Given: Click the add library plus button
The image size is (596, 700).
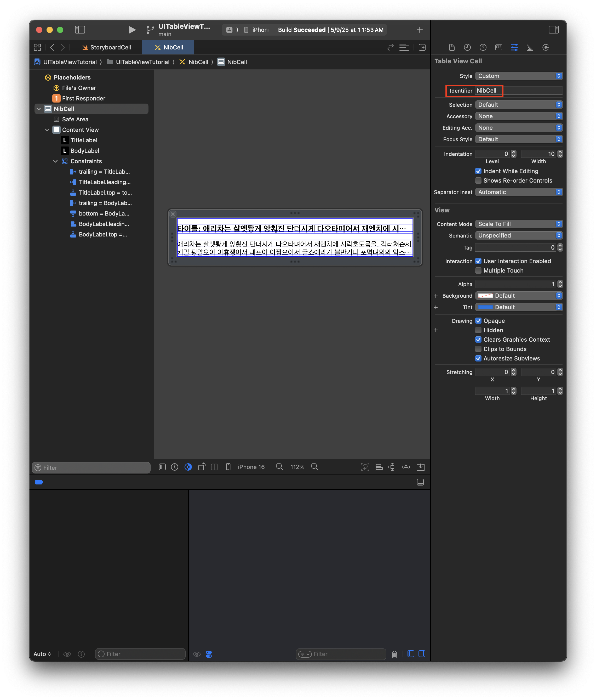Looking at the screenshot, I should 419,30.
